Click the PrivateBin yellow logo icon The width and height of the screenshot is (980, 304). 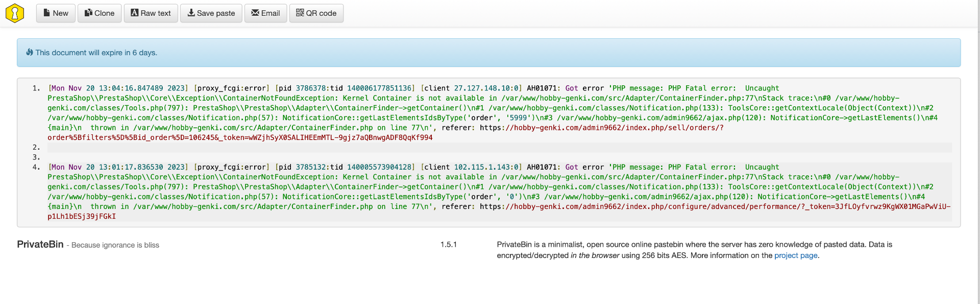15,13
